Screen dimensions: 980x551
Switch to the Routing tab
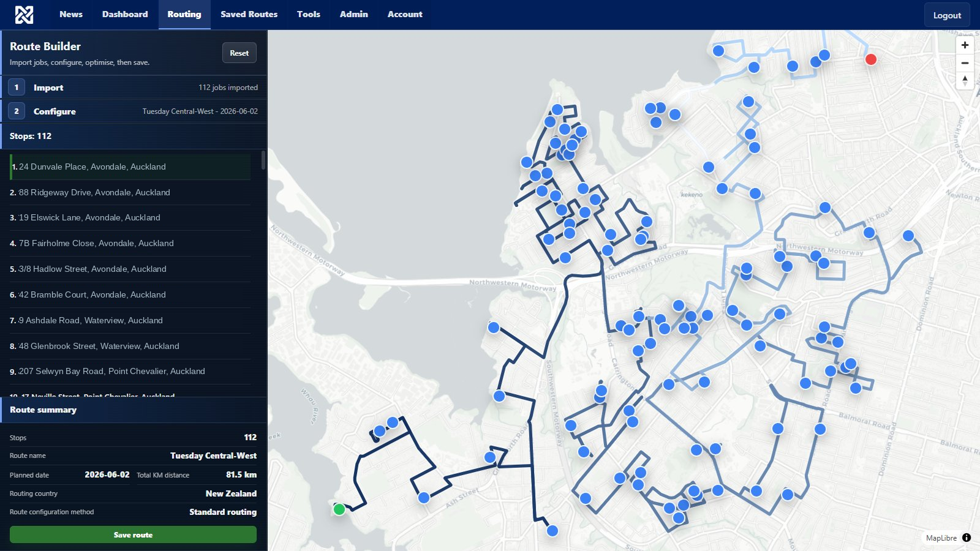(184, 14)
